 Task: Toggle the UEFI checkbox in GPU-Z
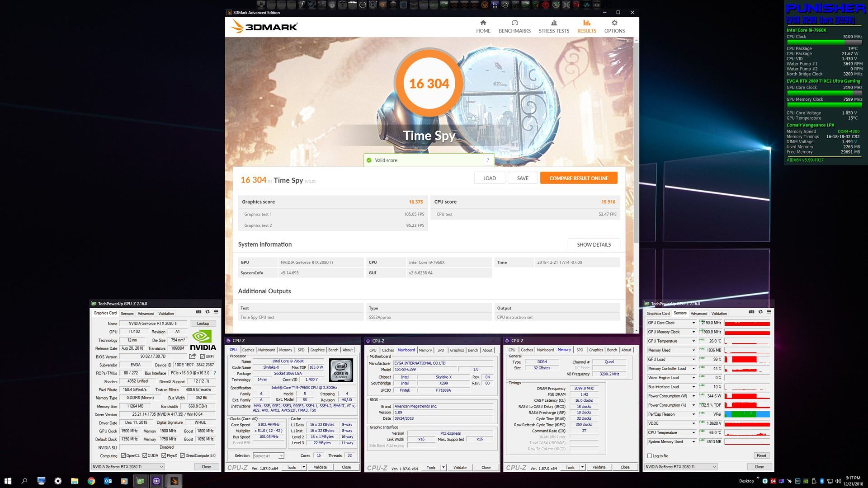point(203,357)
